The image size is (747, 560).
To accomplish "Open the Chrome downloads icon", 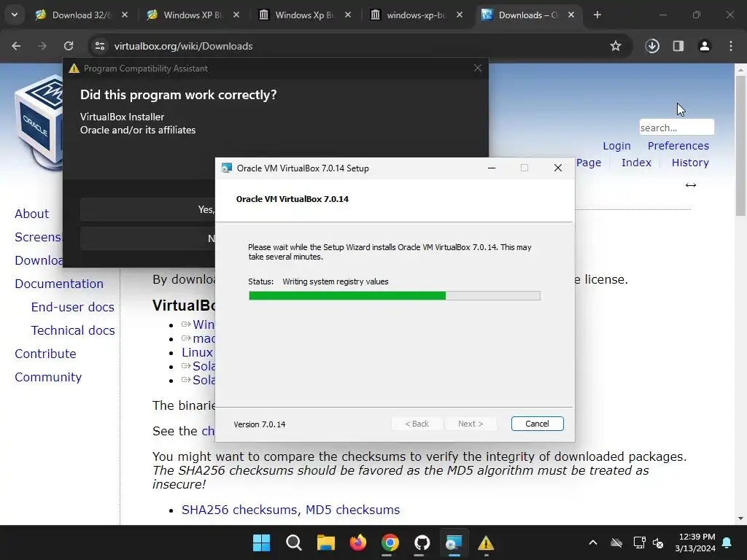I will coord(652,46).
